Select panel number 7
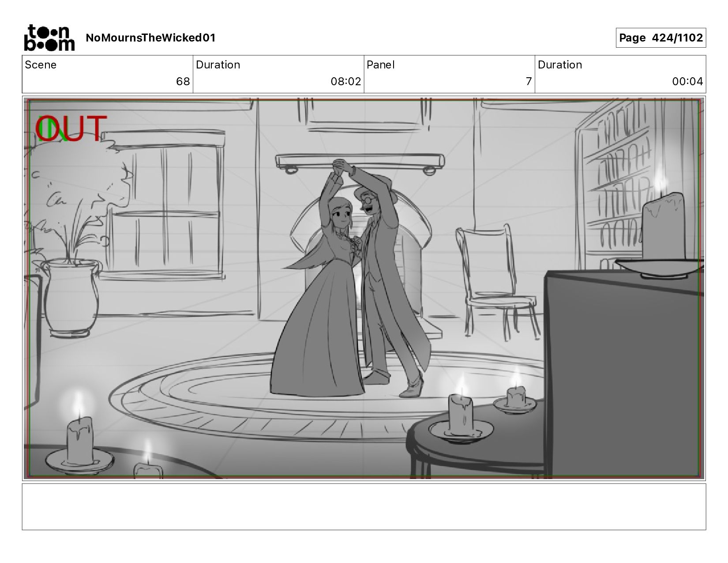728x563 pixels. coord(529,82)
